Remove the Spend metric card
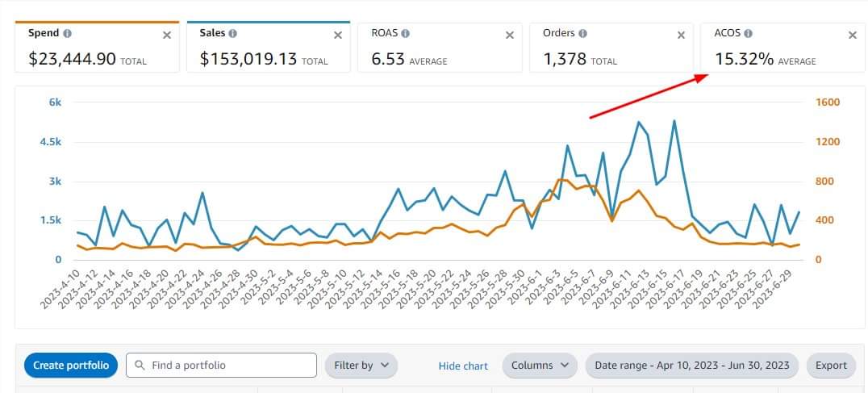The height and width of the screenshot is (393, 868). click(x=167, y=35)
